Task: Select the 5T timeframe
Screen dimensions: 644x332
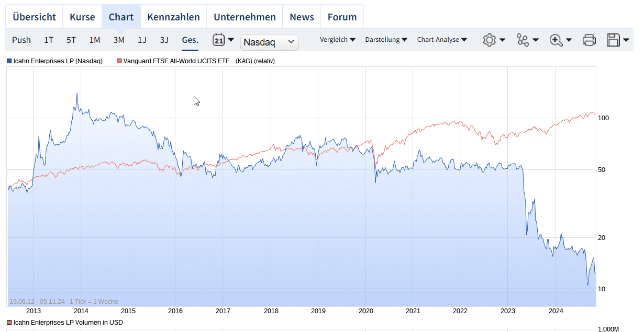Action: [x=71, y=40]
